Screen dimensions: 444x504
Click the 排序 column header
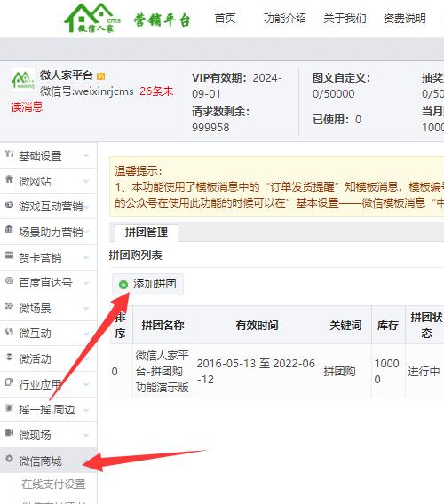(x=121, y=325)
